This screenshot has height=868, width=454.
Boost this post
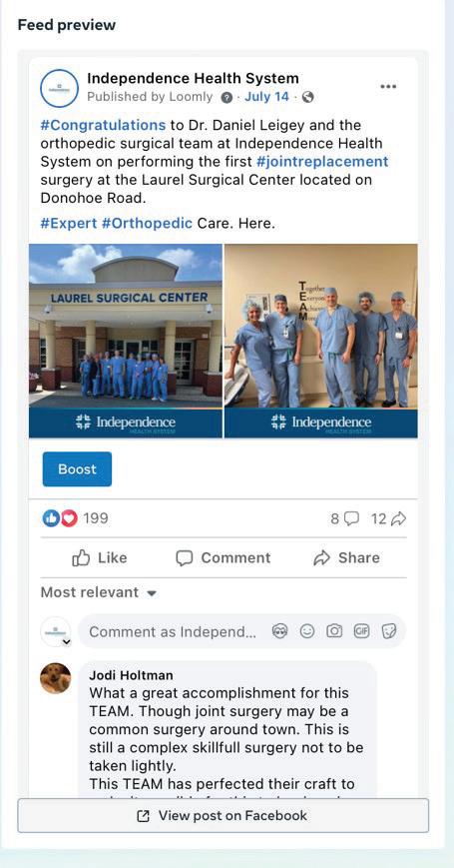click(77, 468)
